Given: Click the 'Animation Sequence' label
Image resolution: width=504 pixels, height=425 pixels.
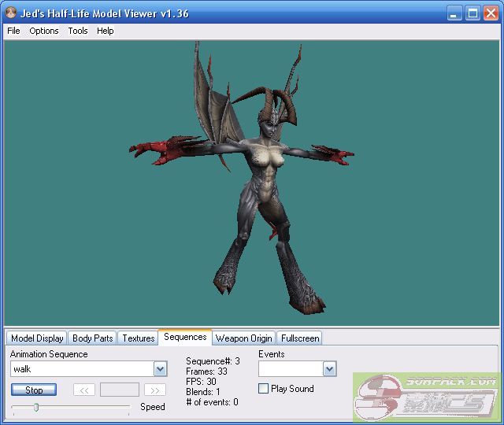Looking at the screenshot, I should 49,354.
